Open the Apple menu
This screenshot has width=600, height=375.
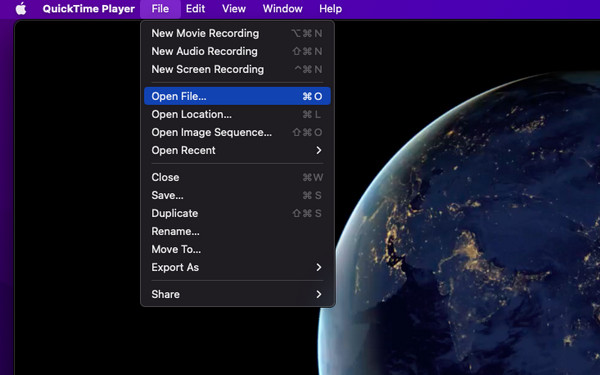[21, 8]
